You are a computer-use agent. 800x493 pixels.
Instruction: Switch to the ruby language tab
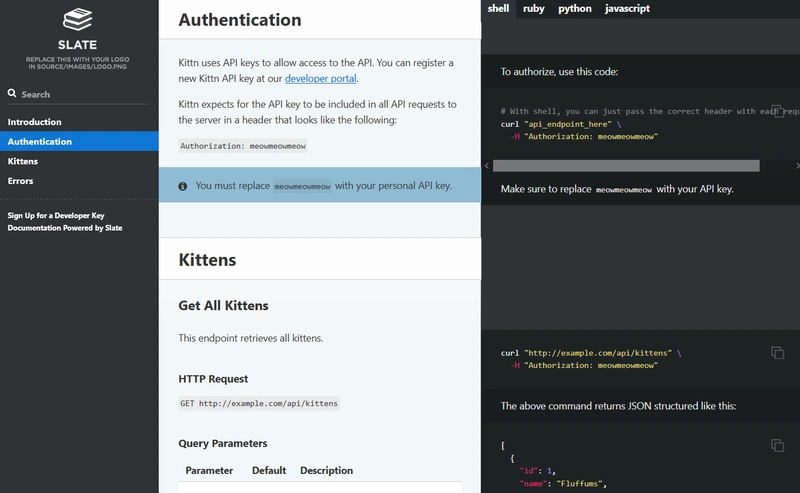point(534,8)
